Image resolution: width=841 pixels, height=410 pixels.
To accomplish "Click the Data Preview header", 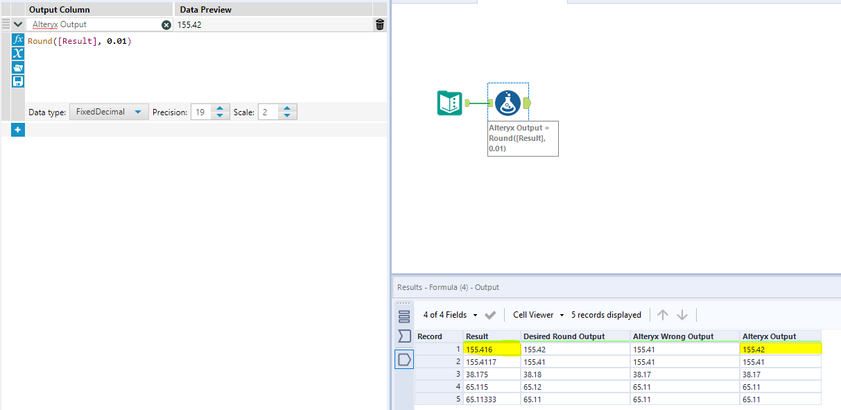I will [x=274, y=10].
